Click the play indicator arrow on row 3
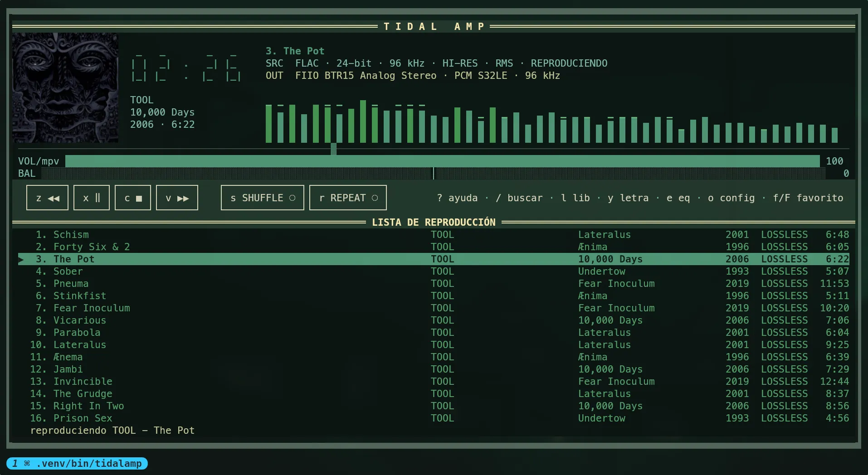The width and height of the screenshot is (868, 475). click(21, 259)
